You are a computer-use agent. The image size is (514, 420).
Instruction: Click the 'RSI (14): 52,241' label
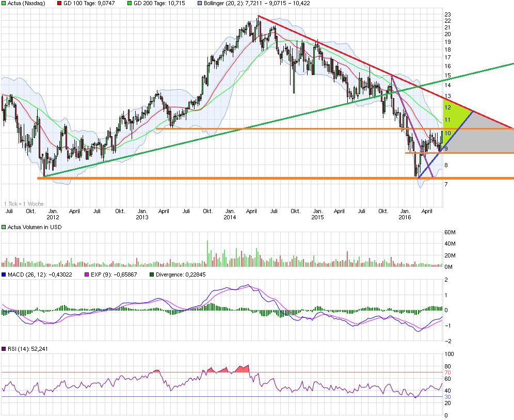point(28,349)
